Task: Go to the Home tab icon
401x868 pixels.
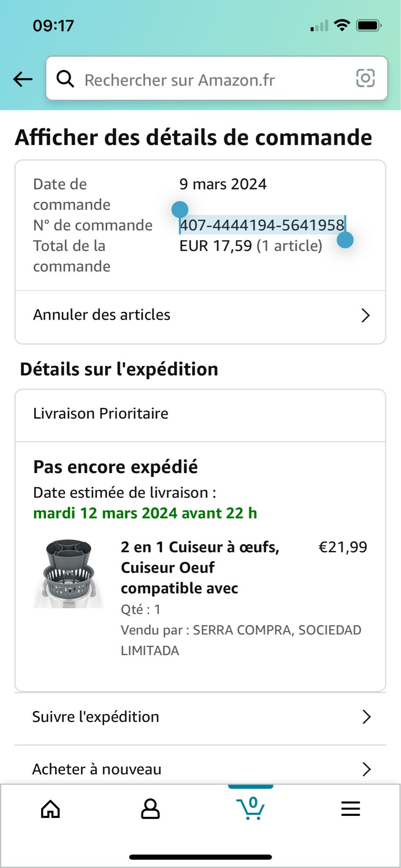Action: (50, 809)
